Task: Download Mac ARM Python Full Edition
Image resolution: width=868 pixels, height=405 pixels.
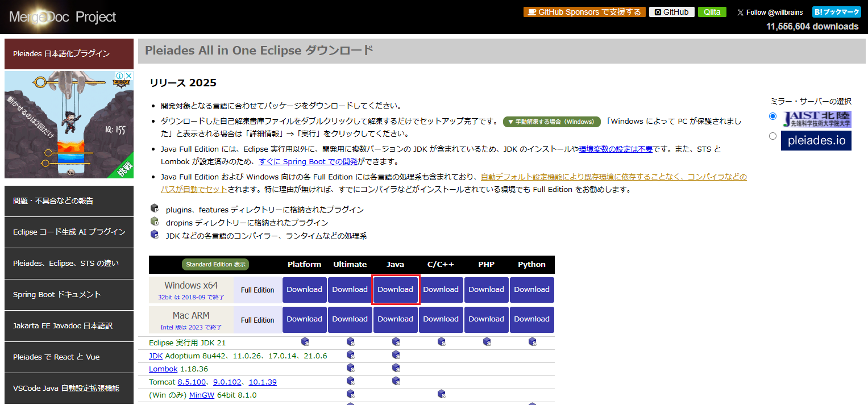Action: point(532,320)
